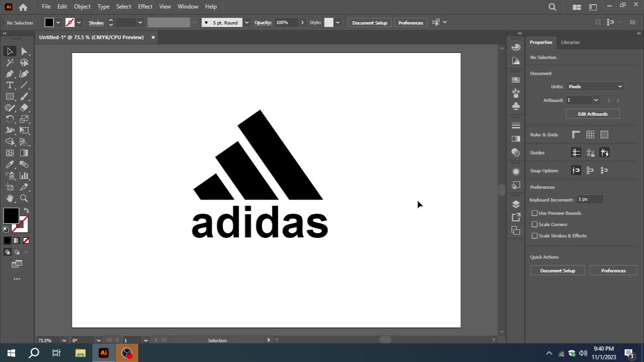The height and width of the screenshot is (362, 644).
Task: Select the Width tool
Action: 10,130
